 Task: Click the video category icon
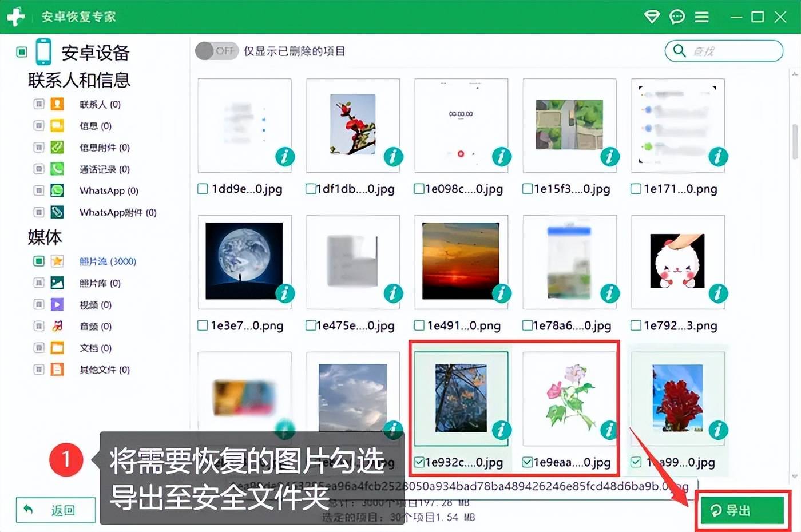pos(57,304)
